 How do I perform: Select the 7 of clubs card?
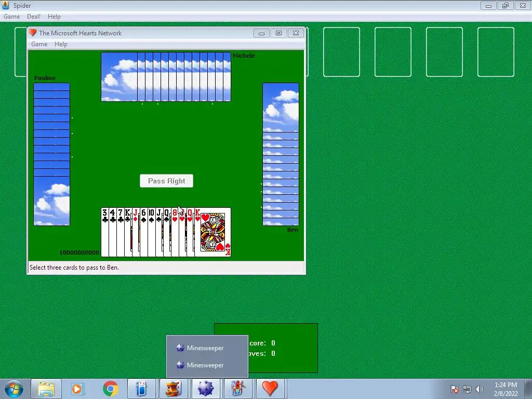pyautogui.click(x=121, y=232)
